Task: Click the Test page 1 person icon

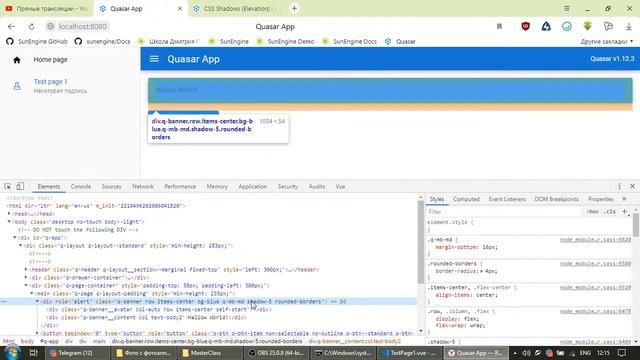Action: tap(17, 86)
